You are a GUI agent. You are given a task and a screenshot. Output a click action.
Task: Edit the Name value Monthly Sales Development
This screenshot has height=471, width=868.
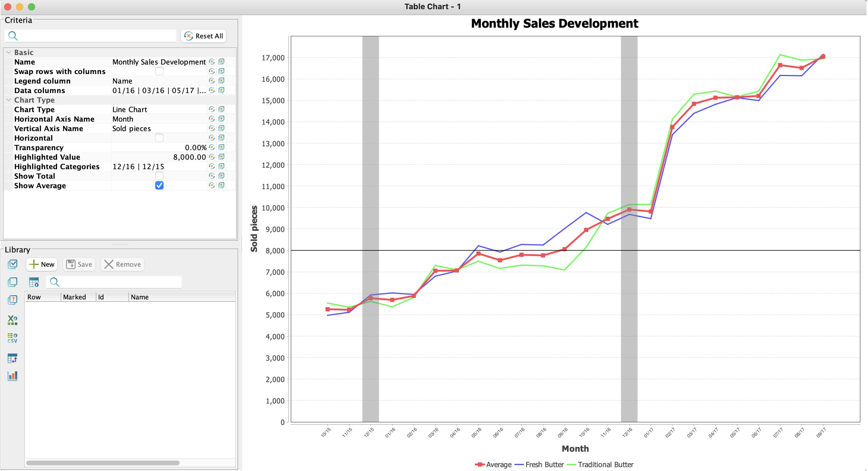tap(159, 62)
